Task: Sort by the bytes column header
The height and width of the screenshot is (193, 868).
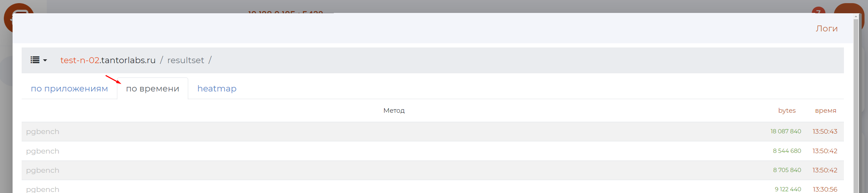Action: [787, 111]
